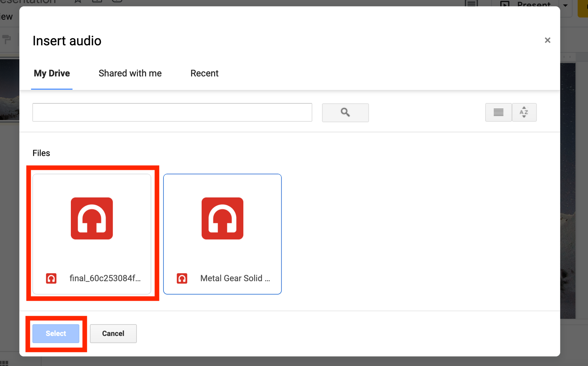Switch to Shared with me tab

pos(130,73)
